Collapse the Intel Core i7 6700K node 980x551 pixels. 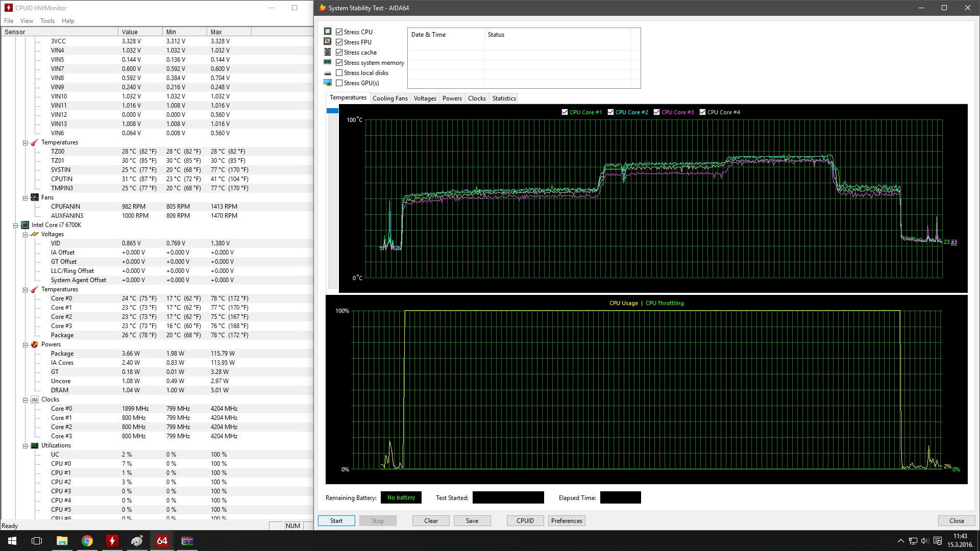(16, 225)
